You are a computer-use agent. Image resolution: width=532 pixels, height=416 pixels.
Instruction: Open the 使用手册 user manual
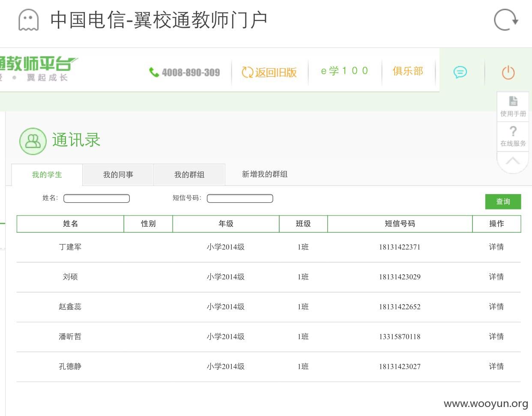pyautogui.click(x=513, y=106)
